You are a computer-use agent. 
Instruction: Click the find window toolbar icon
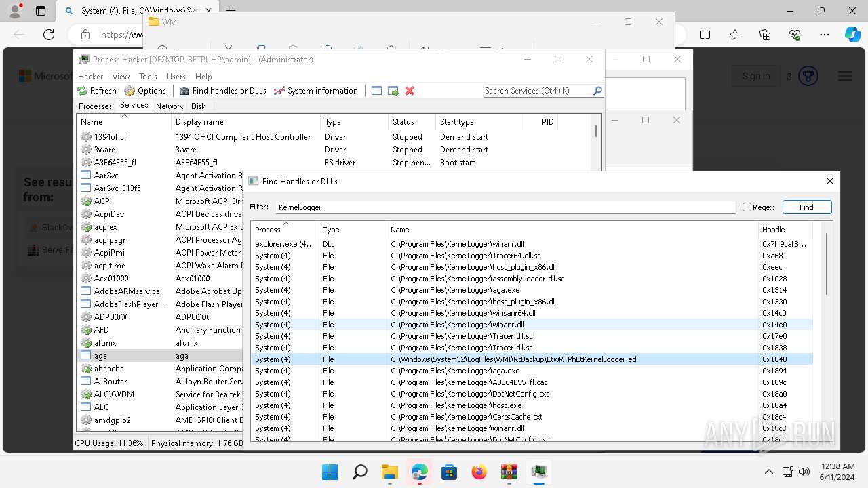click(x=377, y=91)
